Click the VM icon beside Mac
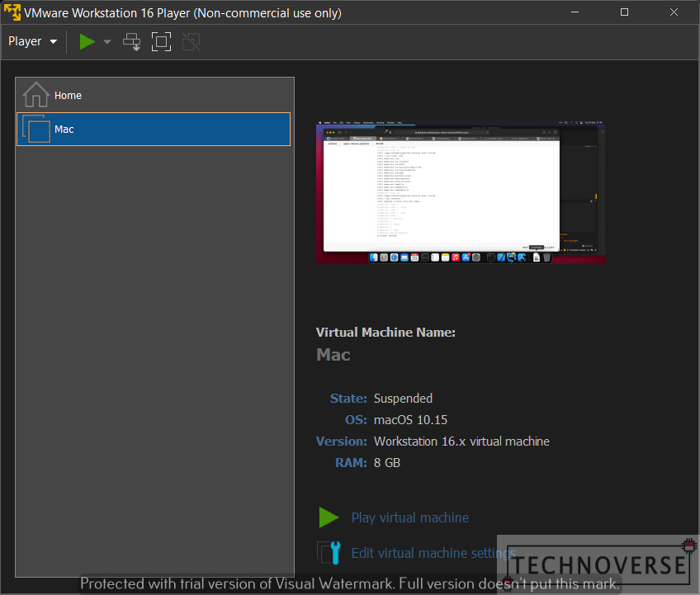 (36, 130)
